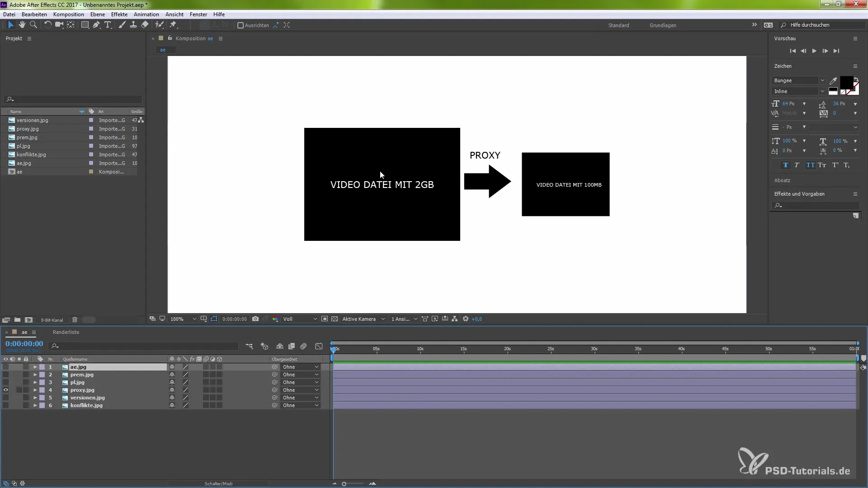Toggle faux italic text style button
This screenshot has height=488, width=868.
click(x=797, y=165)
